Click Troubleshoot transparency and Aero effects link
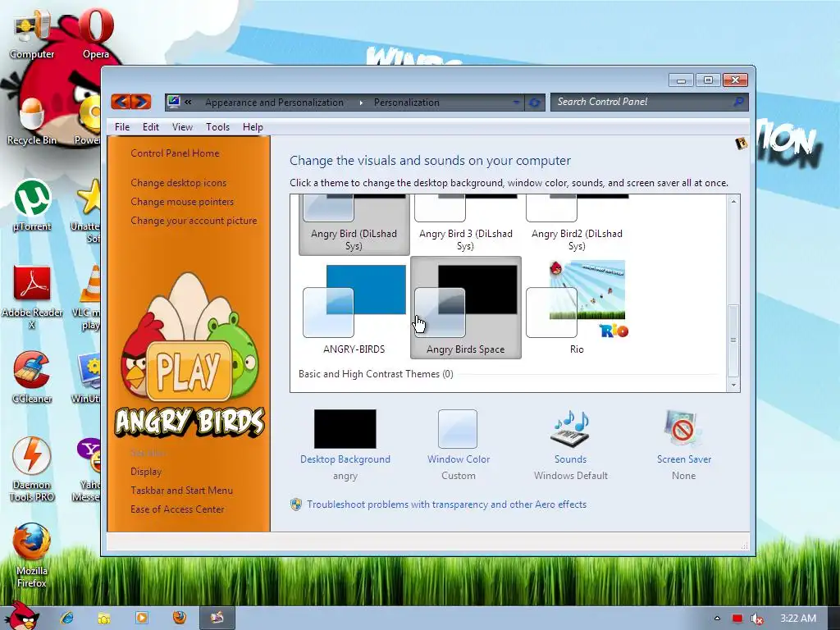 click(x=446, y=504)
